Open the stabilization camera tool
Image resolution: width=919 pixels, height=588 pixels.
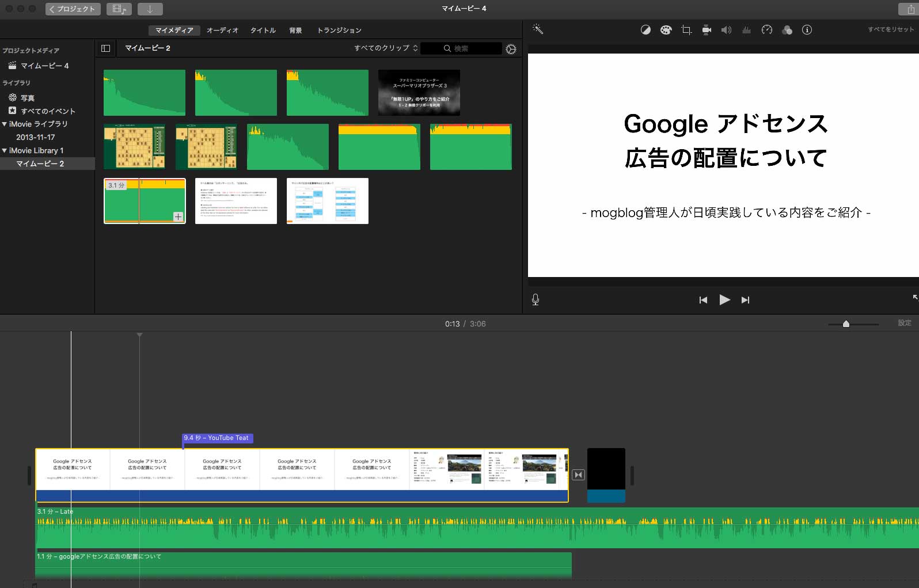pos(707,30)
